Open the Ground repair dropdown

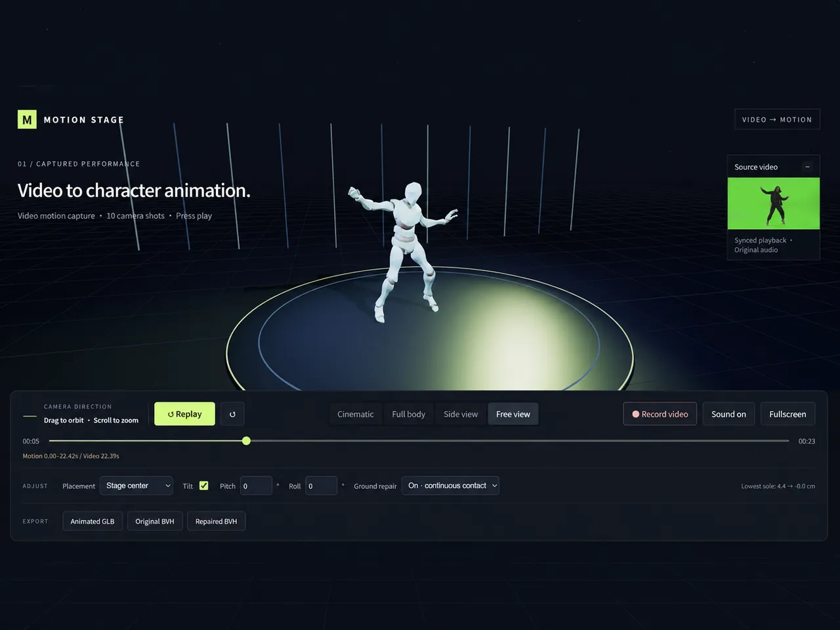pyautogui.click(x=450, y=486)
